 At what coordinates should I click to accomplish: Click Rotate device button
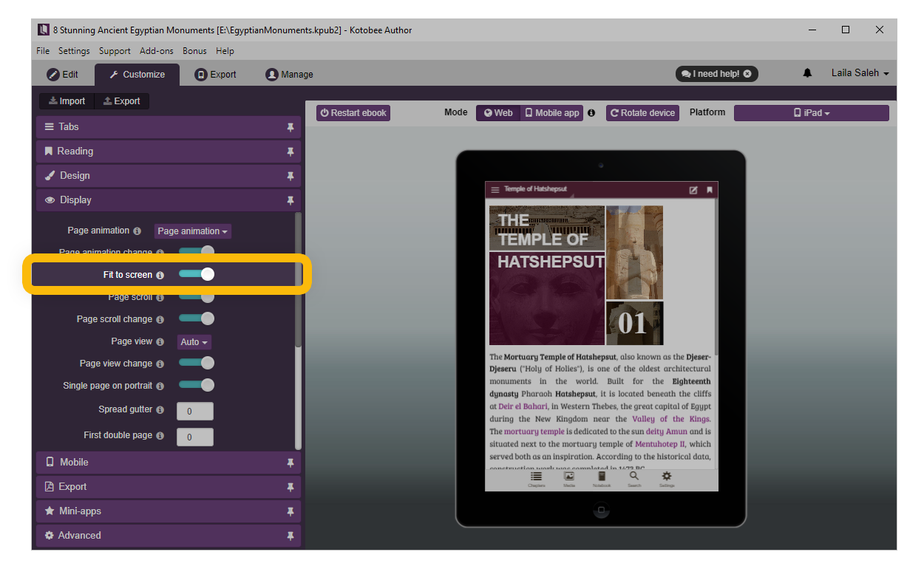(643, 113)
